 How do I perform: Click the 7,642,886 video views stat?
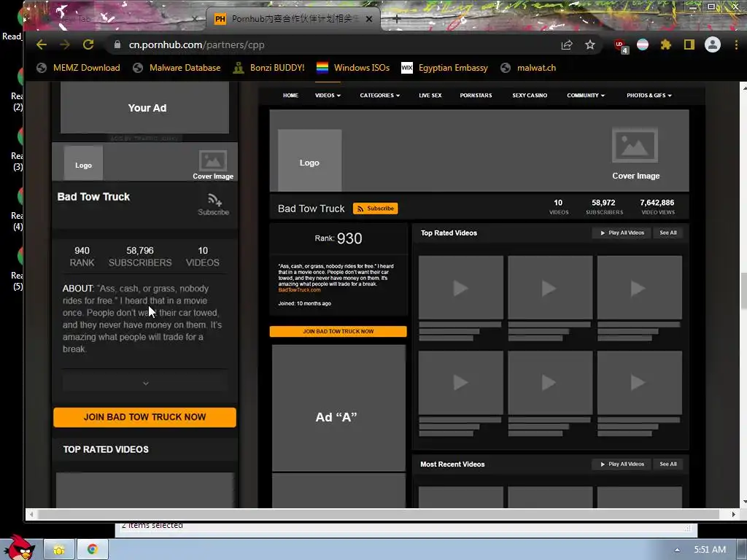657,207
